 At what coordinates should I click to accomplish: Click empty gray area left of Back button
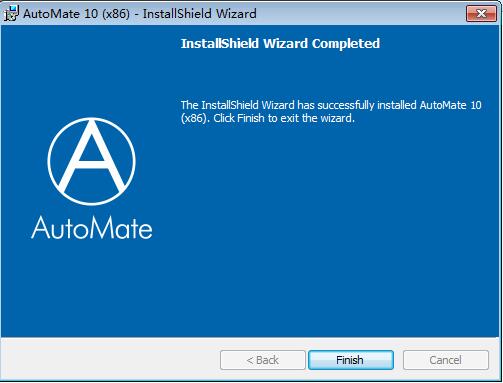click(x=110, y=360)
